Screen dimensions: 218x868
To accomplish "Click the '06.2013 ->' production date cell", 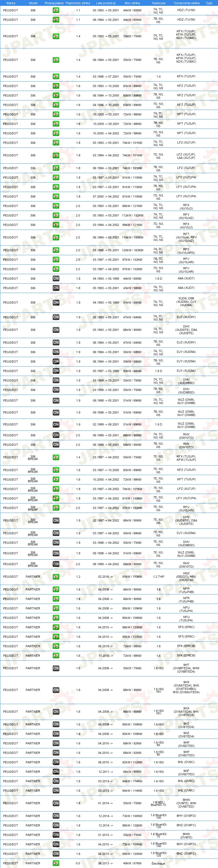I will 106,864.
